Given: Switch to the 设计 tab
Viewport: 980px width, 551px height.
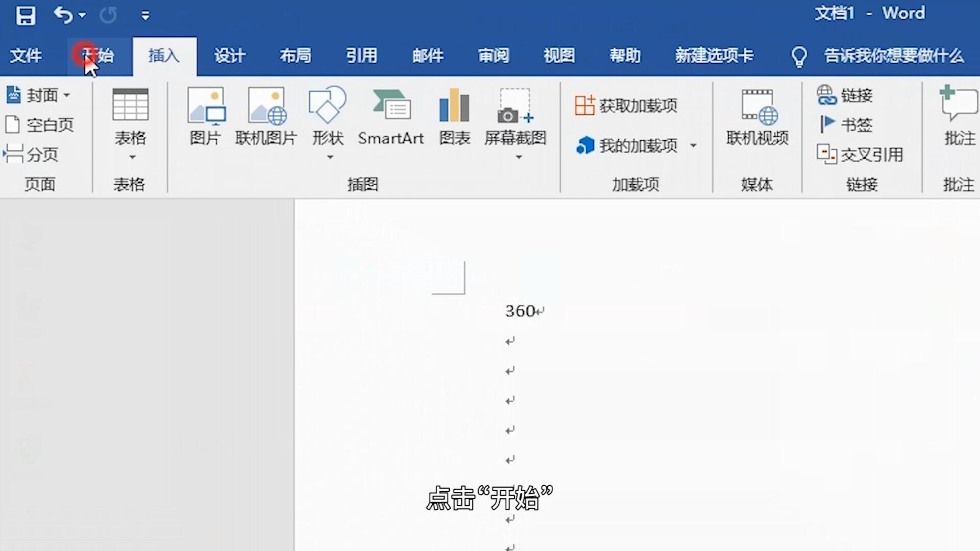Looking at the screenshot, I should point(230,55).
